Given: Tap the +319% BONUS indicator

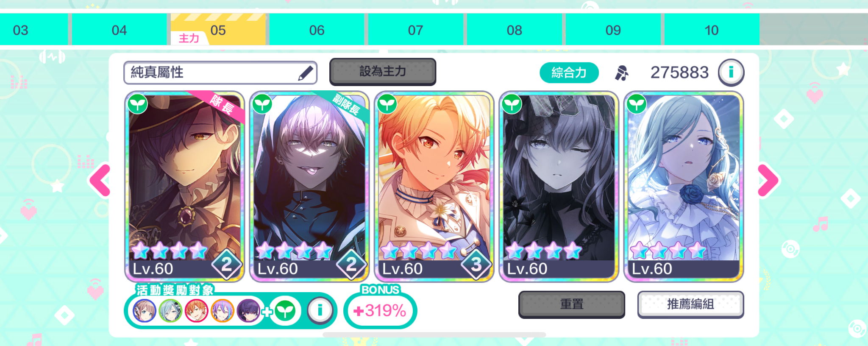Looking at the screenshot, I should coord(380,310).
